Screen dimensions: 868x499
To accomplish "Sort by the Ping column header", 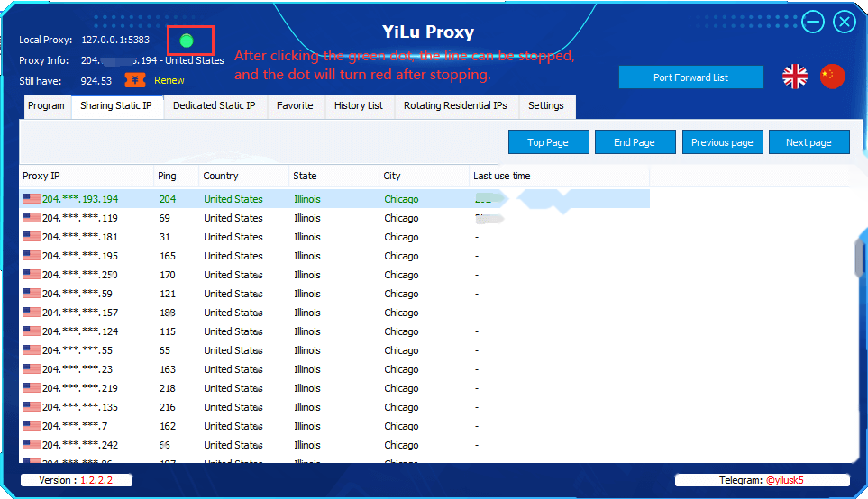I will coord(176,176).
